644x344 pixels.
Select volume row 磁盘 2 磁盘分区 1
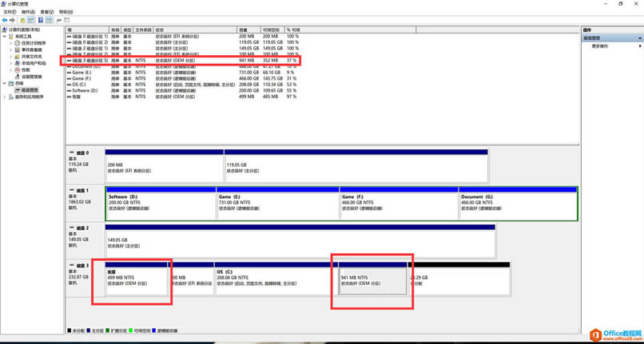[x=183, y=48]
